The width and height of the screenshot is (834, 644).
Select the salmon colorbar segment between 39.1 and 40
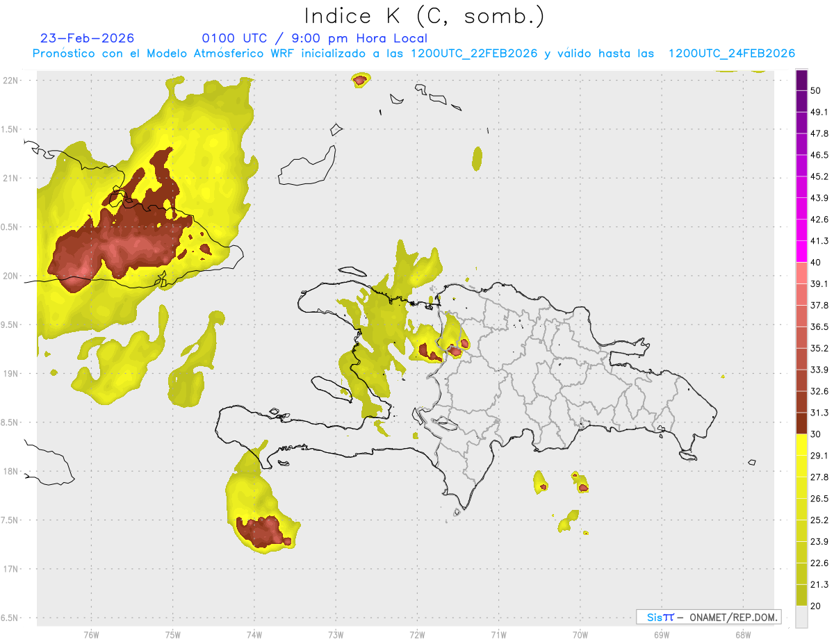801,273
